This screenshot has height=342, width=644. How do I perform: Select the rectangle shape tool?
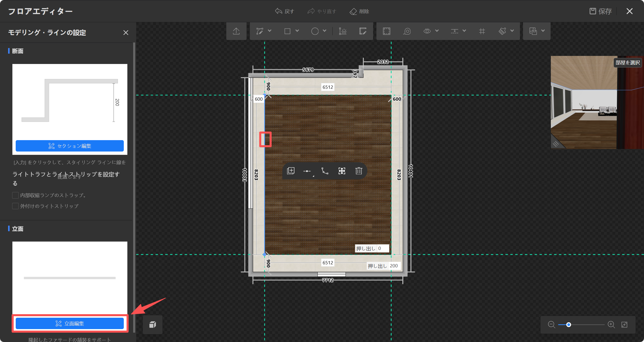coord(287,31)
